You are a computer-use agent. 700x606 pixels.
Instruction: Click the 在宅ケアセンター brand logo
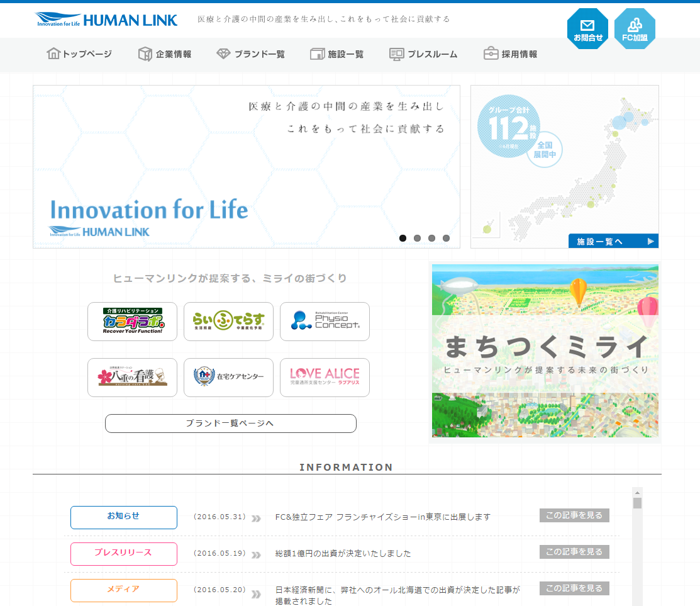228,378
